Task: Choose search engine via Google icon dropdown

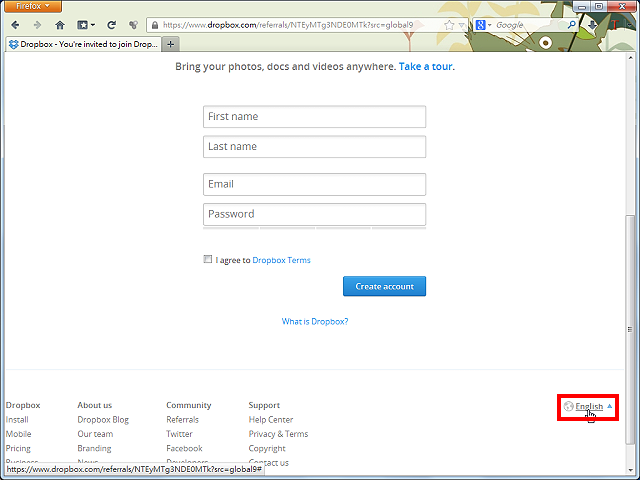Action: click(483, 25)
